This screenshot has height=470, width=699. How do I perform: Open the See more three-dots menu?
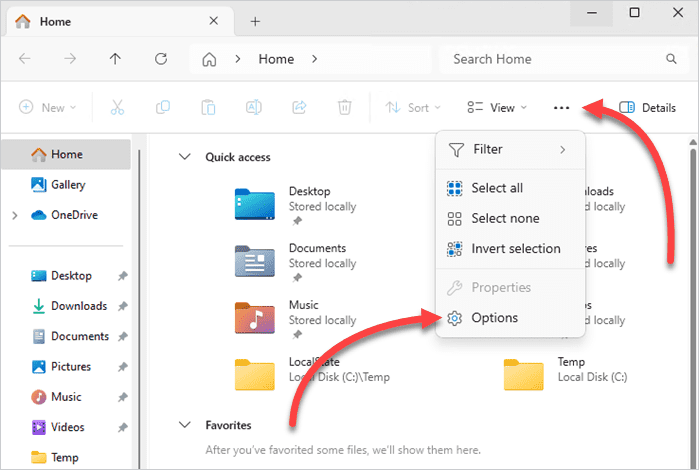(561, 108)
